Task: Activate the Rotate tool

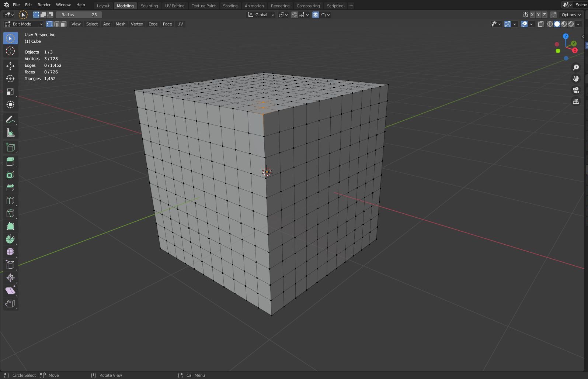Action: [10, 79]
